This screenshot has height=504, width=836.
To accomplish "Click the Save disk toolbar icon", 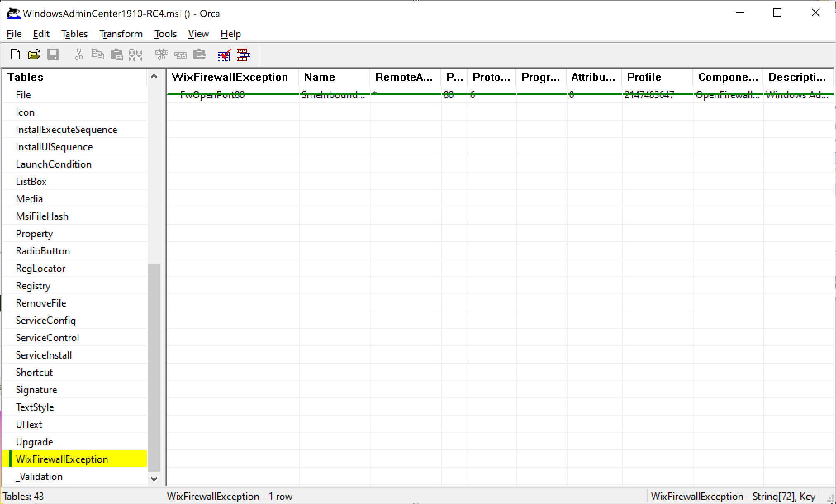I will coord(53,55).
